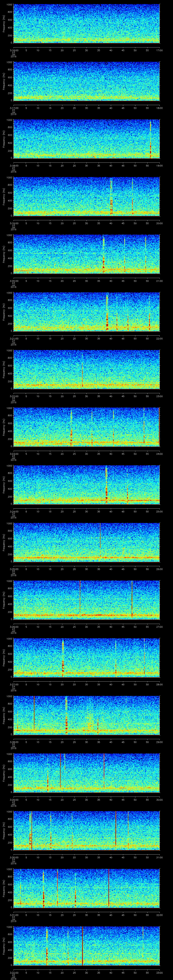
Task: Click the tall red transient in the 3:32:00 panel
Action: tap(82, 946)
